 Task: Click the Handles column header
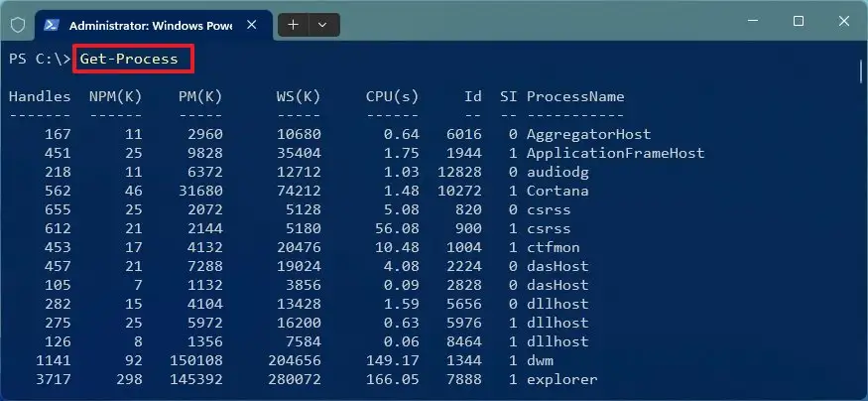[40, 96]
